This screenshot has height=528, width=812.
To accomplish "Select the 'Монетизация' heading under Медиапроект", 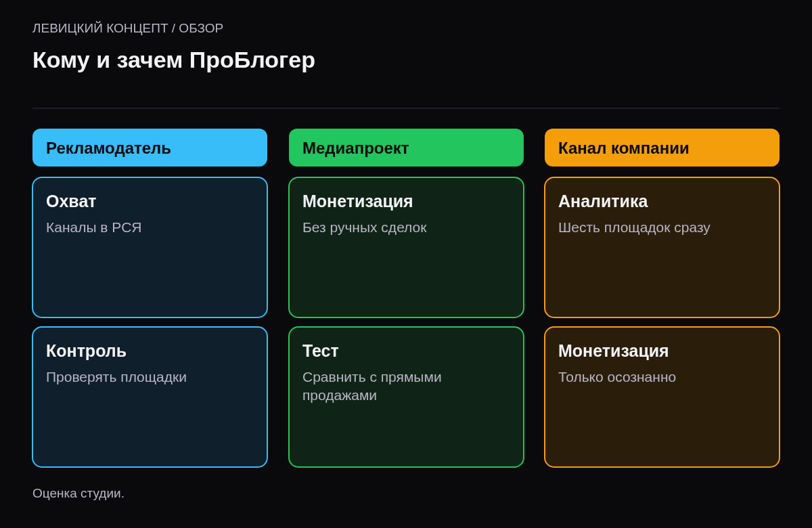I will coord(357,201).
